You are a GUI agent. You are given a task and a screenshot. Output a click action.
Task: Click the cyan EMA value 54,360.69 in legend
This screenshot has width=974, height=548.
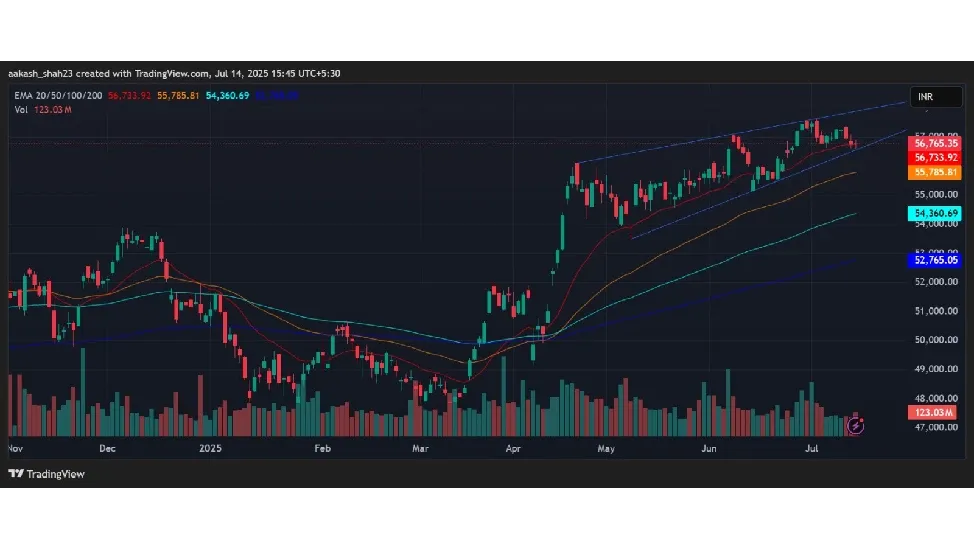[227, 96]
